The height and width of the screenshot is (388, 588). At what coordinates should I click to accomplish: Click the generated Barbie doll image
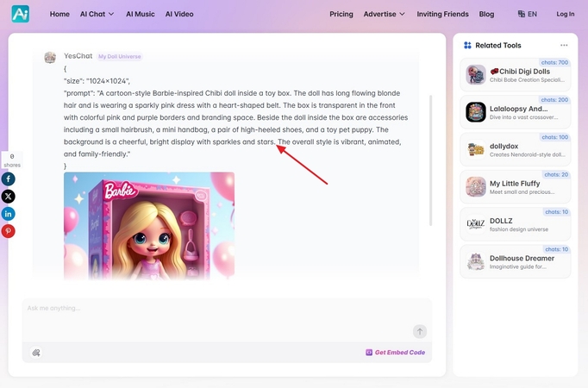[x=149, y=226]
